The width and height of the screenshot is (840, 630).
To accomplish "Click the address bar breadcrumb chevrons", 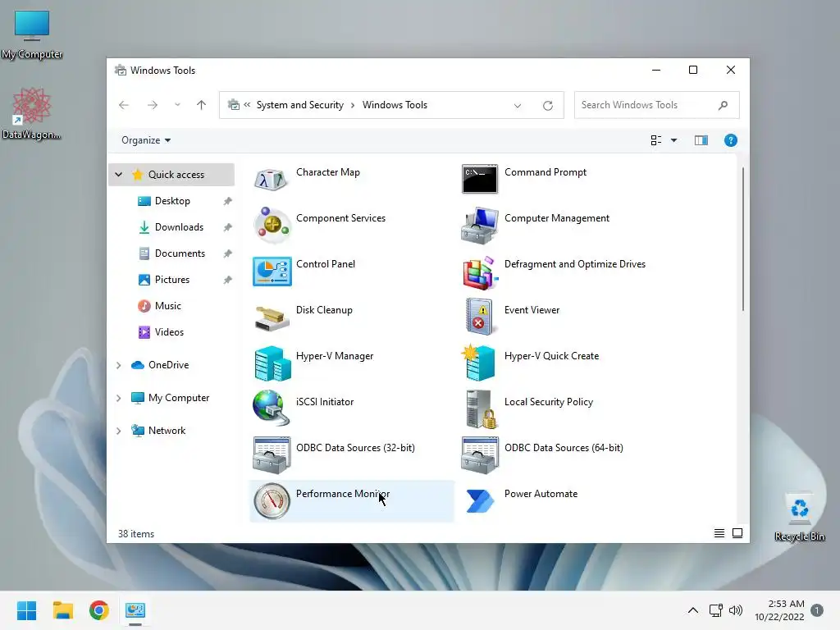I will (247, 105).
